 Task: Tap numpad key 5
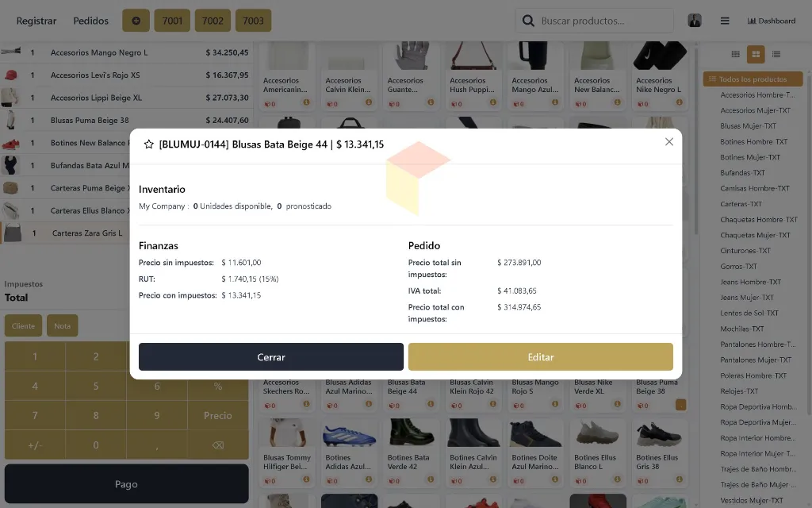[96, 386]
